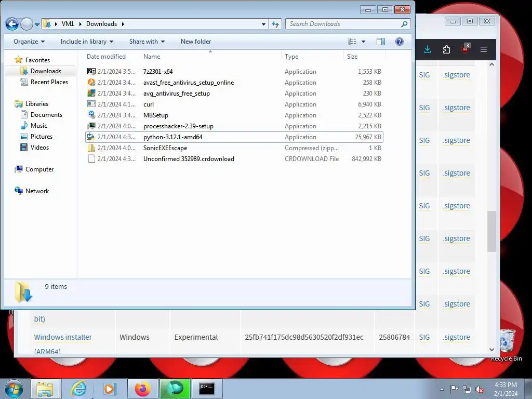The height and width of the screenshot is (399, 532).
Task: Click the muted volume tray icon
Action: (x=480, y=389)
